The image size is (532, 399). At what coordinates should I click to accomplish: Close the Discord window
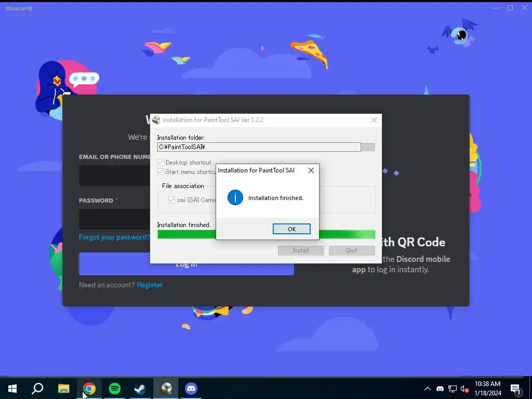(525, 8)
